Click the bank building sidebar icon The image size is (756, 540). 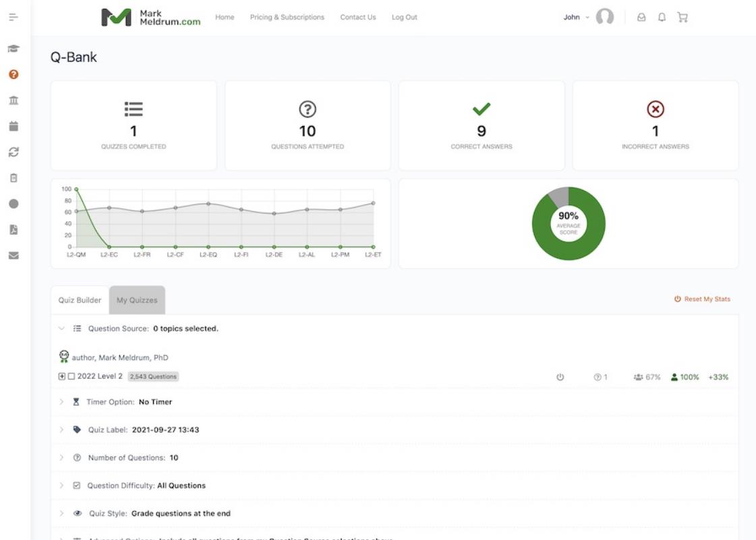pos(13,100)
